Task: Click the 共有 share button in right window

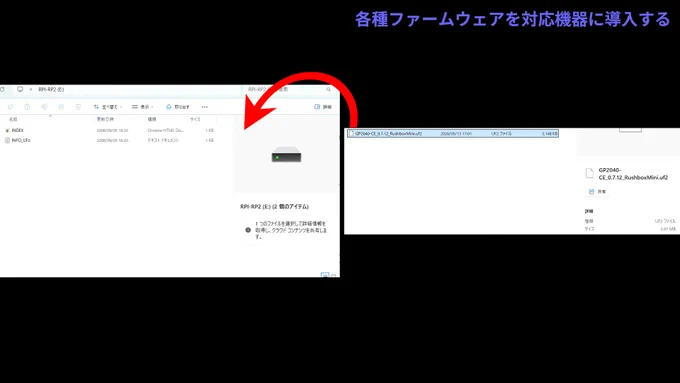Action: pyautogui.click(x=597, y=191)
